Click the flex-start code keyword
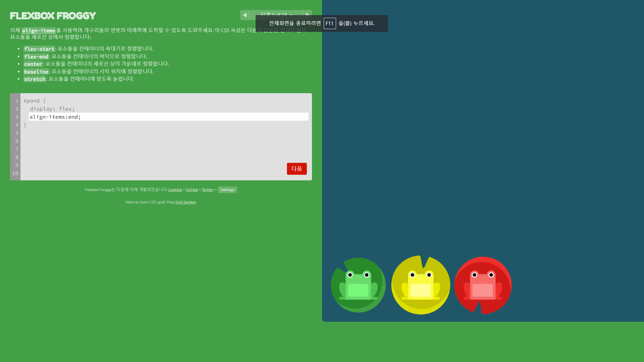 click(39, 49)
